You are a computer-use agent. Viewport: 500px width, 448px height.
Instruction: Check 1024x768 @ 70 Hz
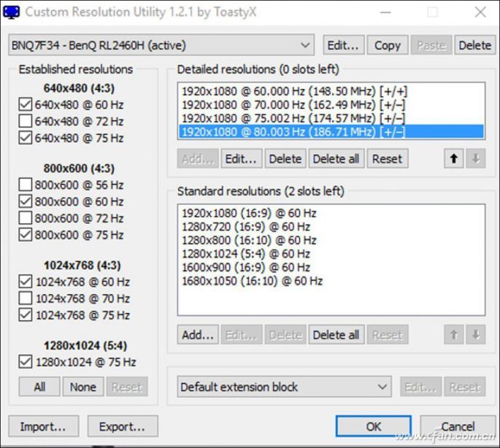pos(26,298)
